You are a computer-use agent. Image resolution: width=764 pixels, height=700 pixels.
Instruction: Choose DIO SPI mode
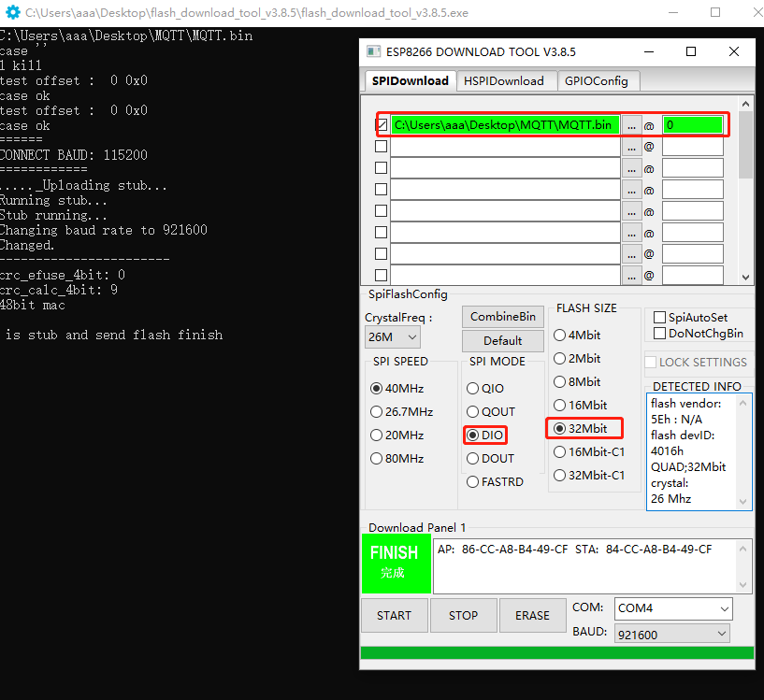pos(485,435)
